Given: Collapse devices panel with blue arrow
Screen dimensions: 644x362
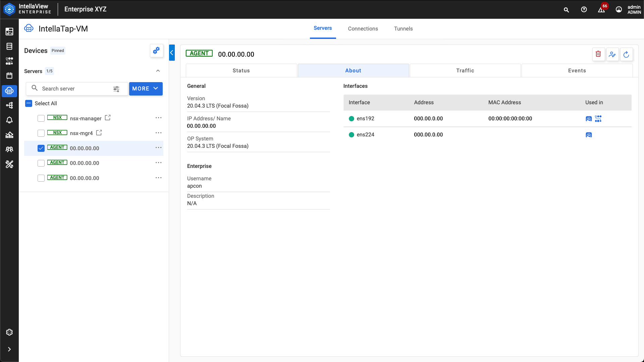Looking at the screenshot, I should pos(172,53).
